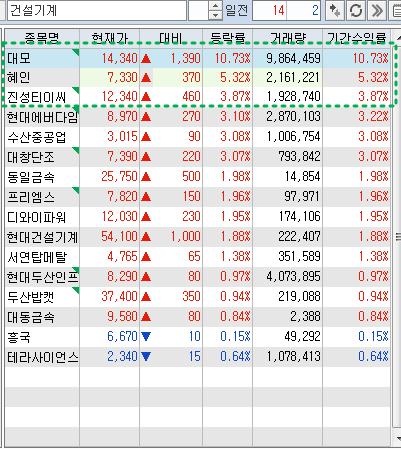Screen dimensions: 401x449
Task: Sort by 현재가 column header
Action: (x=110, y=37)
